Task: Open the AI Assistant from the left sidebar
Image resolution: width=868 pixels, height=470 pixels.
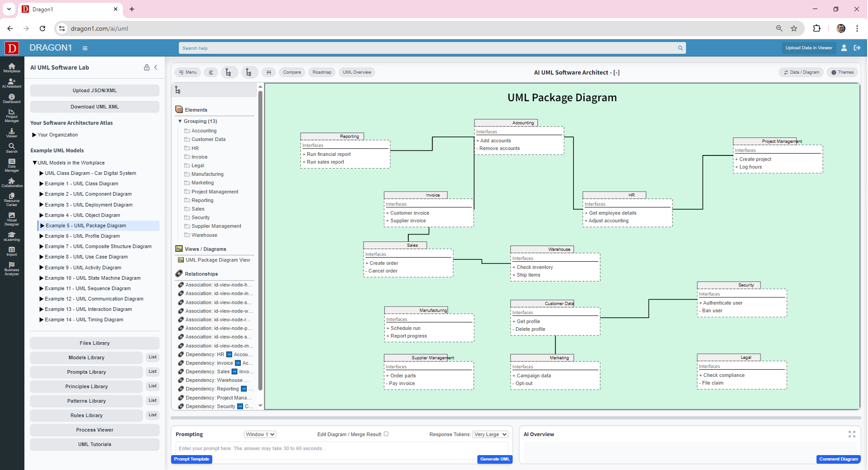Action: [x=11, y=84]
